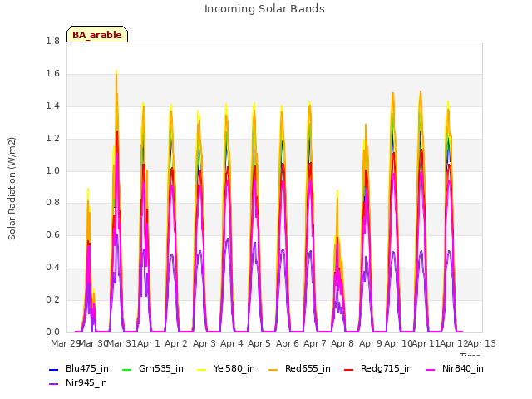
Task: Click the yellow Yel580_in legend color marker
Action: tap(201, 369)
